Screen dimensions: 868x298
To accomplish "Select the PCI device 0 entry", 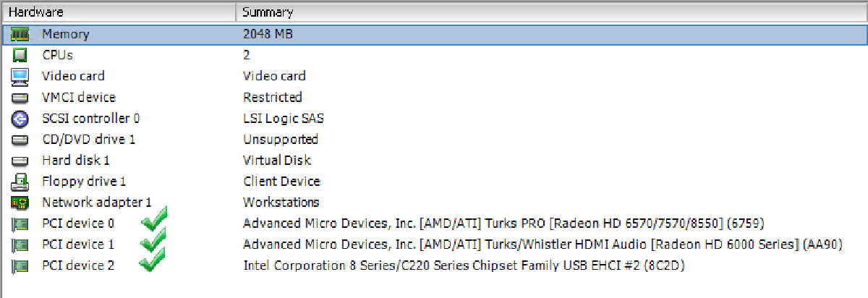I will (78, 223).
